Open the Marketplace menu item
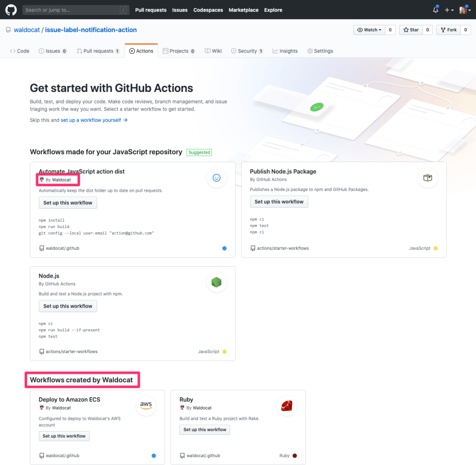The height and width of the screenshot is (465, 476). (243, 10)
